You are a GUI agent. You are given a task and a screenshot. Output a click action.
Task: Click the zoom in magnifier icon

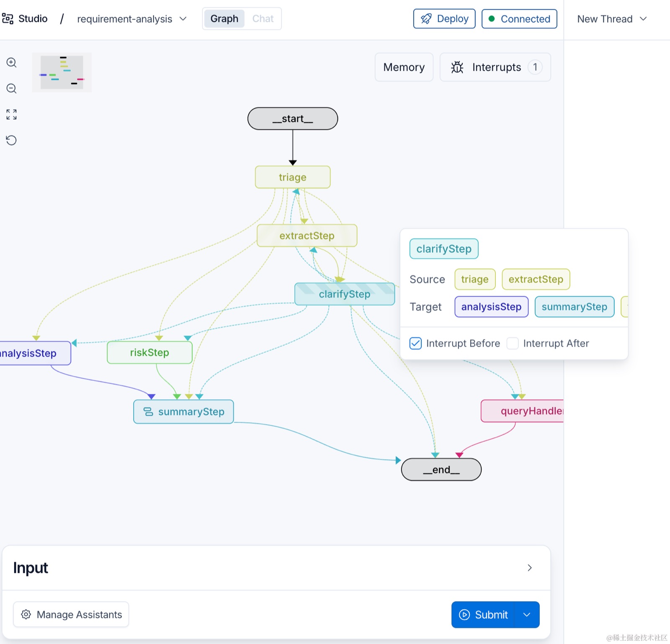click(11, 63)
